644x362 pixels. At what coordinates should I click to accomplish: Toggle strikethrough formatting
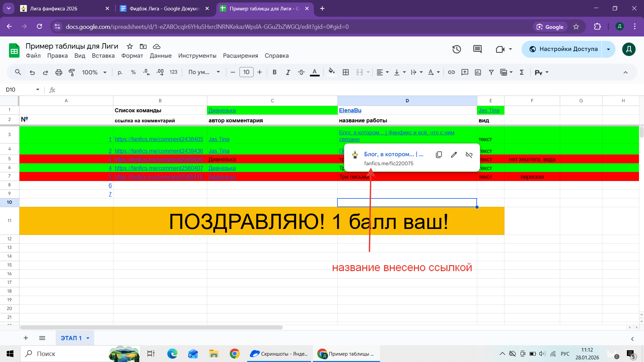pos(301,72)
